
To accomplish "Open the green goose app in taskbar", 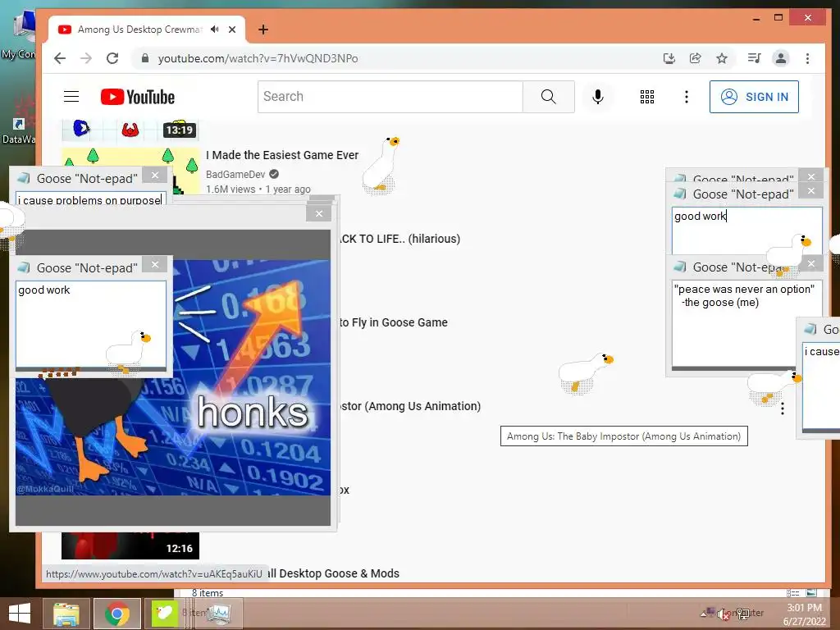I will [x=164, y=614].
